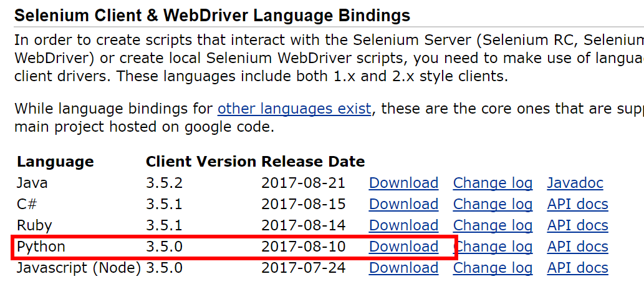This screenshot has width=644, height=284.
Task: Download the Ruby client bindings
Action: pos(403,225)
